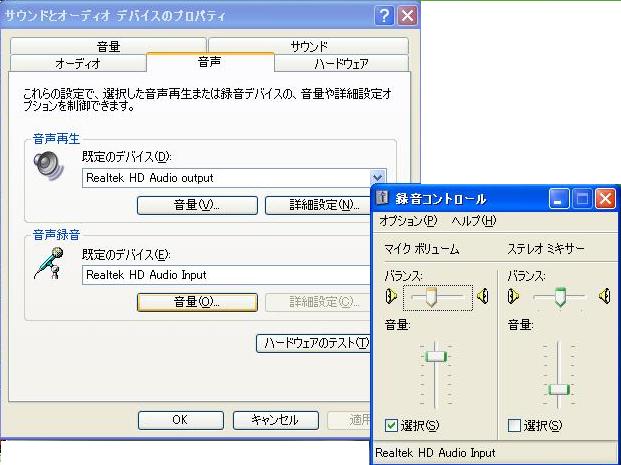
Task: Click the キャンセル button
Action: [276, 420]
